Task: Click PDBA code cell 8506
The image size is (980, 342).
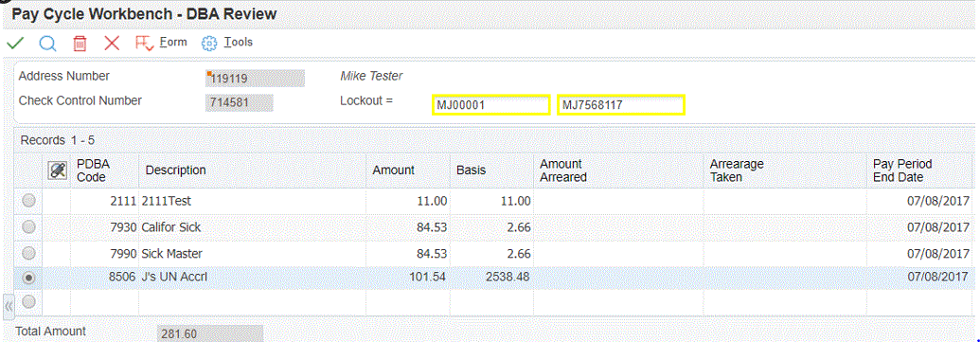Action: tap(104, 277)
